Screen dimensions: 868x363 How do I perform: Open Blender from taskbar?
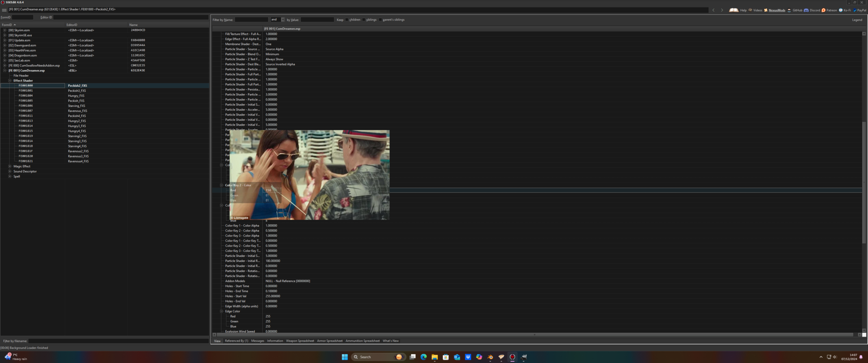[490, 357]
